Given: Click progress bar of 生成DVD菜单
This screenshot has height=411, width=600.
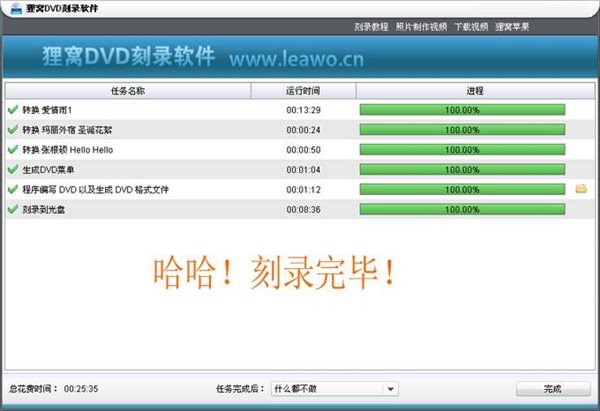Looking at the screenshot, I should point(462,170).
